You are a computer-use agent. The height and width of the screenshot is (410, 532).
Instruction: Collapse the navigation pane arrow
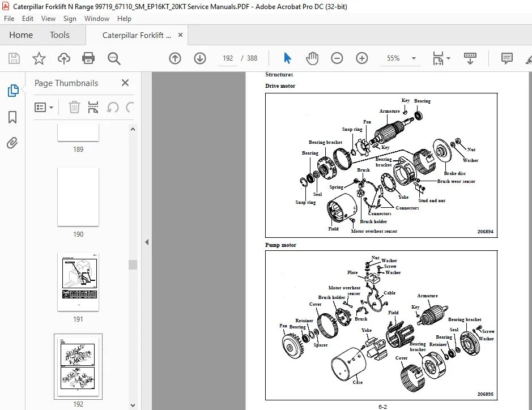tap(147, 242)
